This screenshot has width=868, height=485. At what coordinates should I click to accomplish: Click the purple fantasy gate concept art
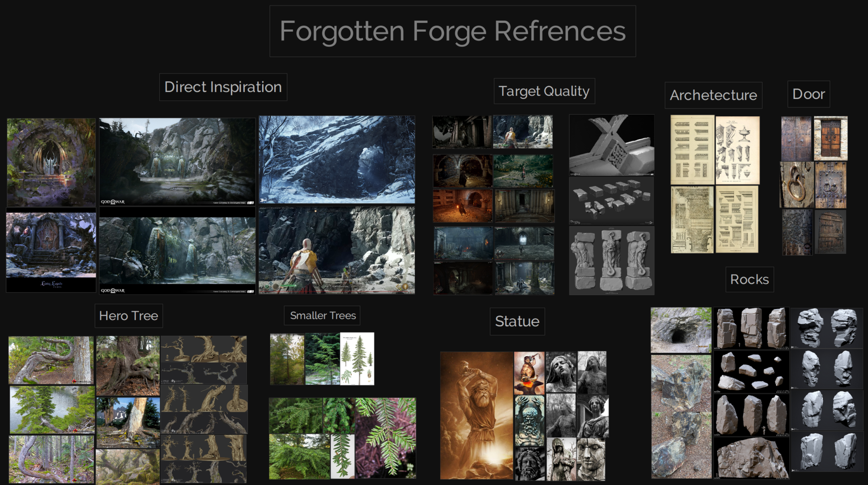point(51,162)
